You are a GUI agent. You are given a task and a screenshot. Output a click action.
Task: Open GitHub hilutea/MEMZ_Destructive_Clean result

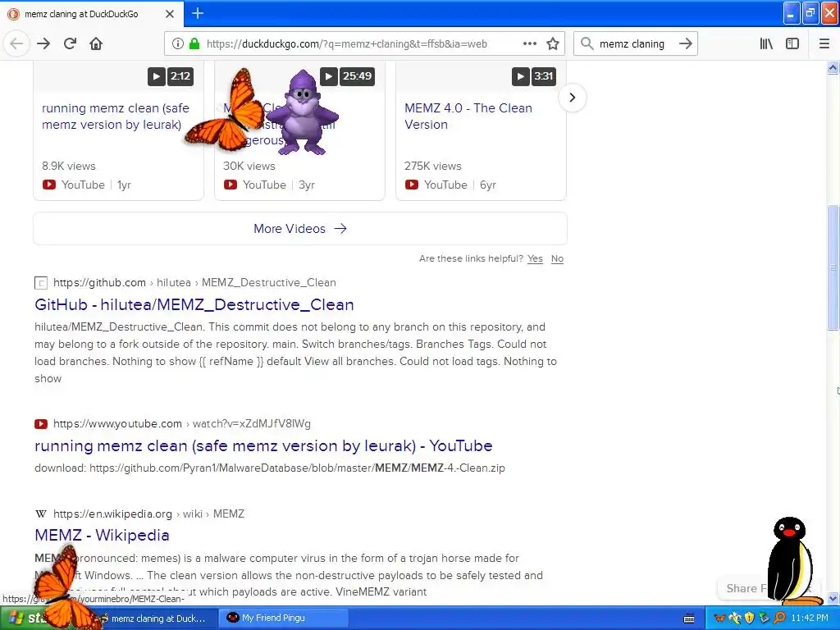(x=194, y=305)
